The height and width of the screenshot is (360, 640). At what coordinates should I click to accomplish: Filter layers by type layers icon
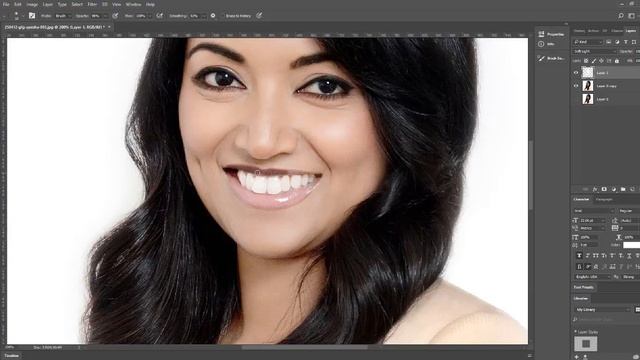pyautogui.click(x=626, y=42)
